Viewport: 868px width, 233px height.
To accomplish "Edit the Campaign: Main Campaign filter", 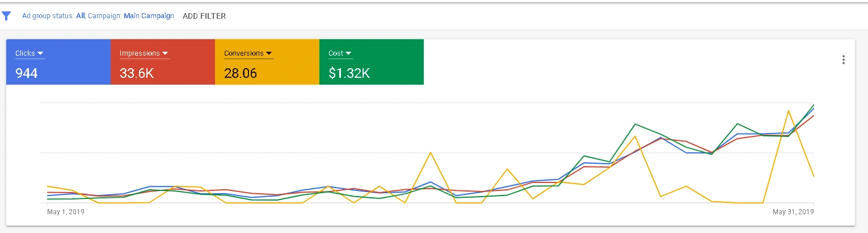I will [x=131, y=16].
